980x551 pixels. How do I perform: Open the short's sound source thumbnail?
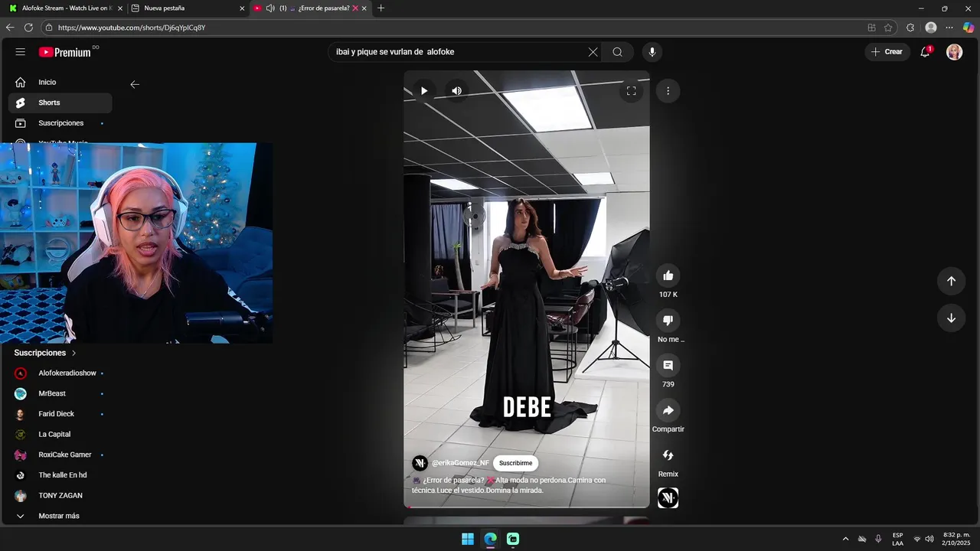tap(668, 498)
